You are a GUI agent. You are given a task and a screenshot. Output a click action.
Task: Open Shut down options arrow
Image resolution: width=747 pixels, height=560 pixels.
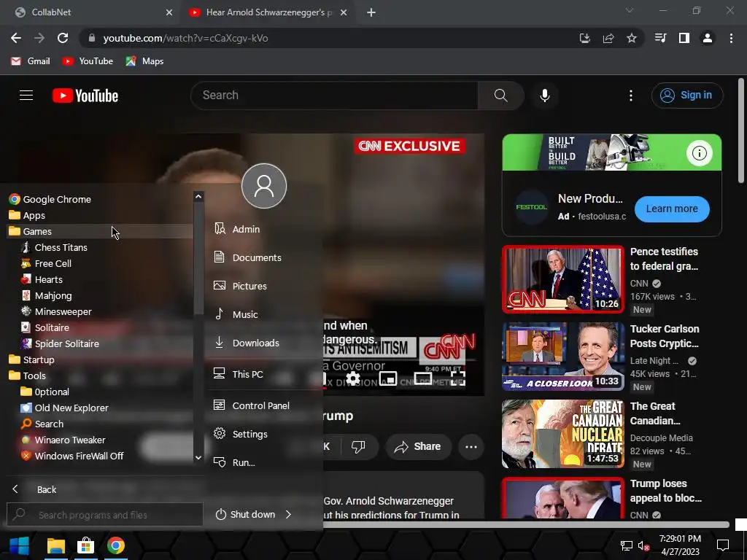click(288, 514)
